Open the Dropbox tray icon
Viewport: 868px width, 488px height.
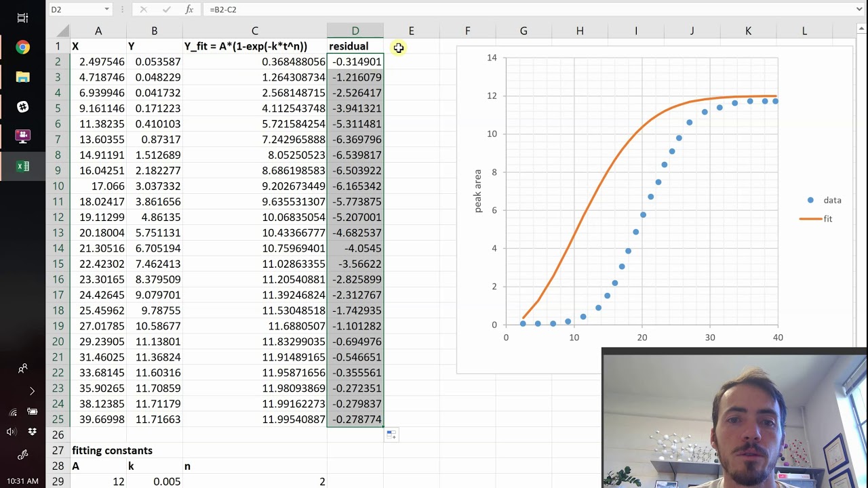[32, 432]
